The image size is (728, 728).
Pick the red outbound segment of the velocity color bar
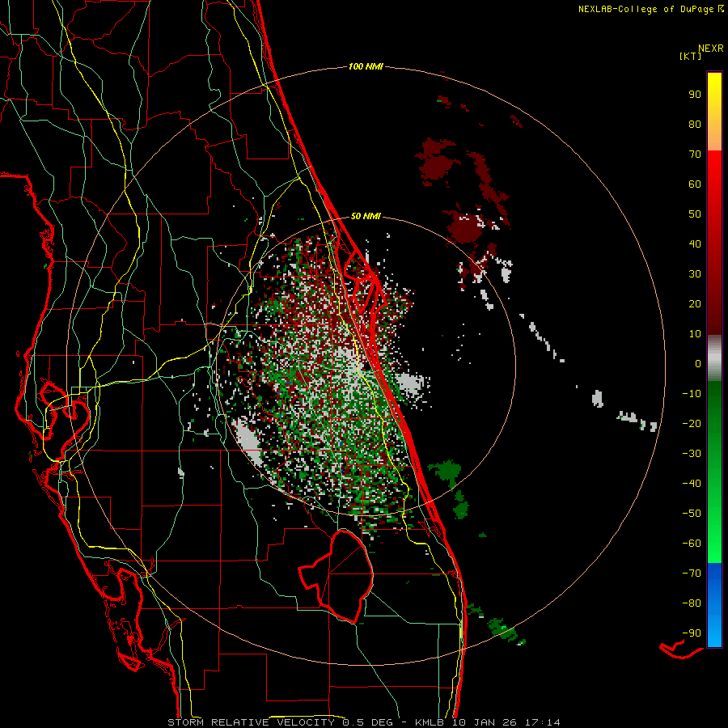pos(714,243)
